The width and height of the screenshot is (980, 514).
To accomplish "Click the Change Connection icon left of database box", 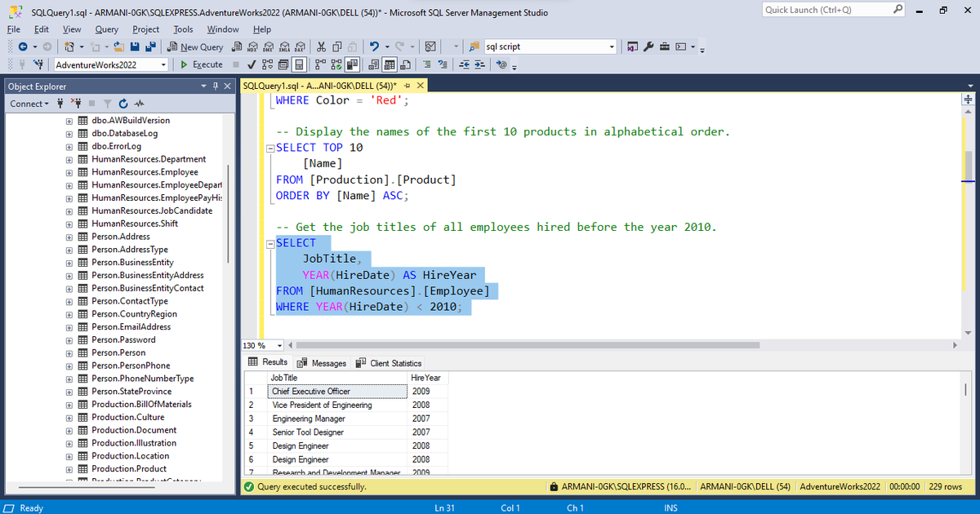I will tap(38, 64).
